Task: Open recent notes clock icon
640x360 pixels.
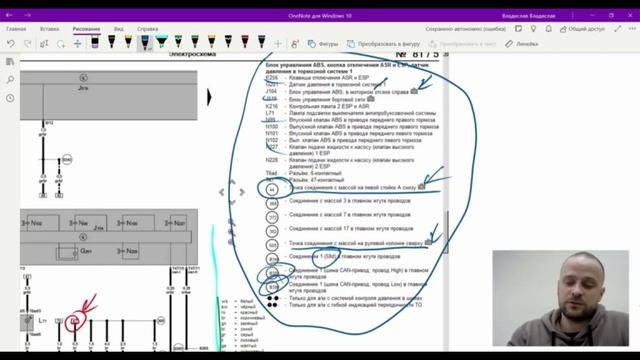Action: [x=10, y=98]
